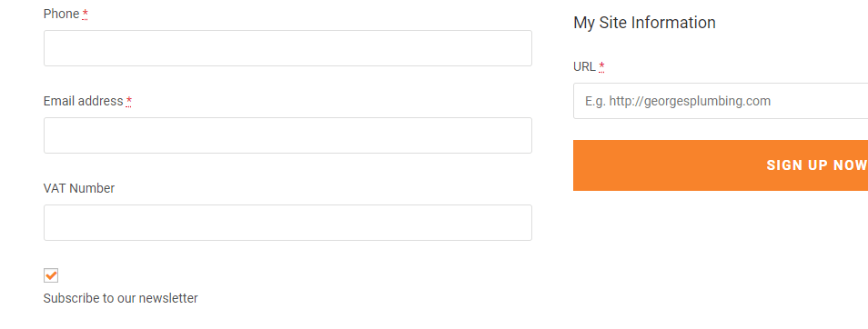Image resolution: width=868 pixels, height=329 pixels.
Task: Click the Phone field label
Action: click(62, 14)
